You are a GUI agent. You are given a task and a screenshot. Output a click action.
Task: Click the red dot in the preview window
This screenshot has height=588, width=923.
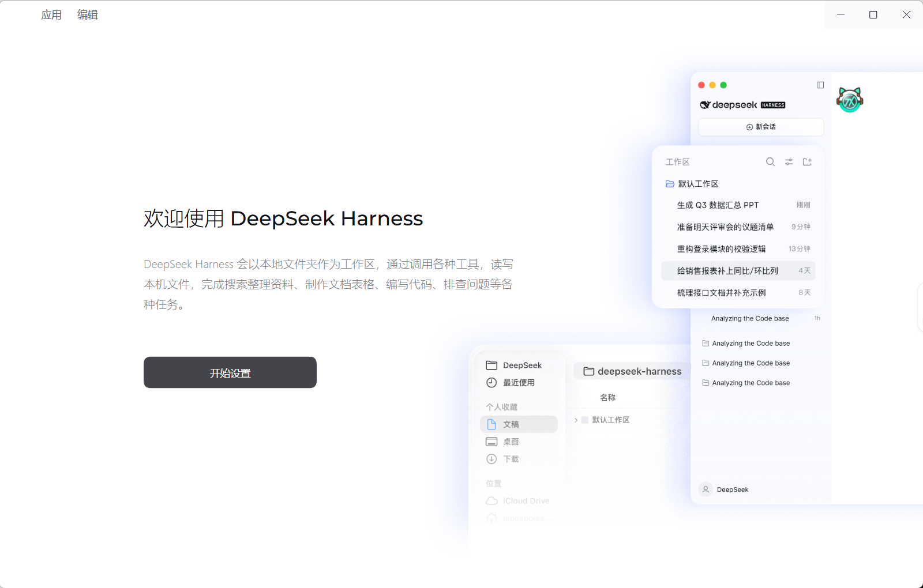click(x=701, y=85)
